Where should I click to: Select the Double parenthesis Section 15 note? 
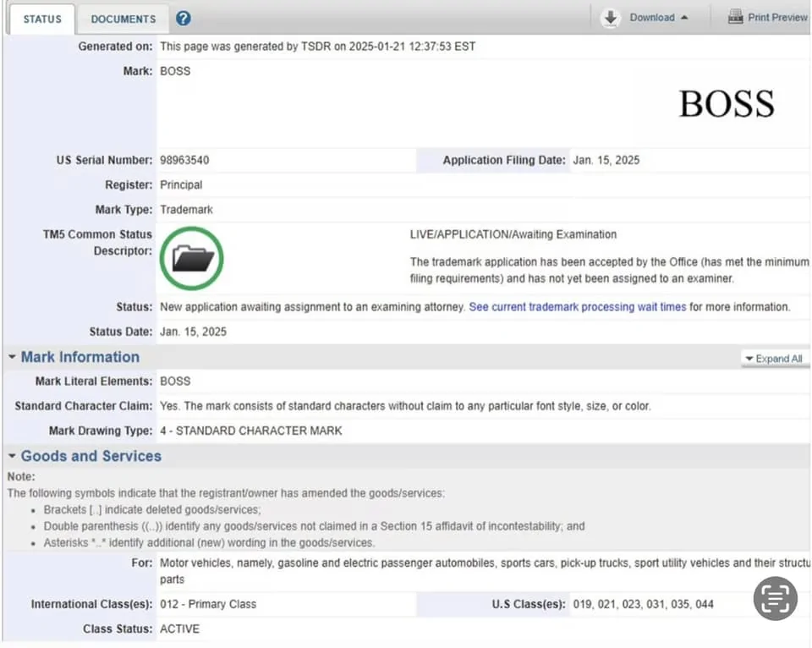[314, 526]
